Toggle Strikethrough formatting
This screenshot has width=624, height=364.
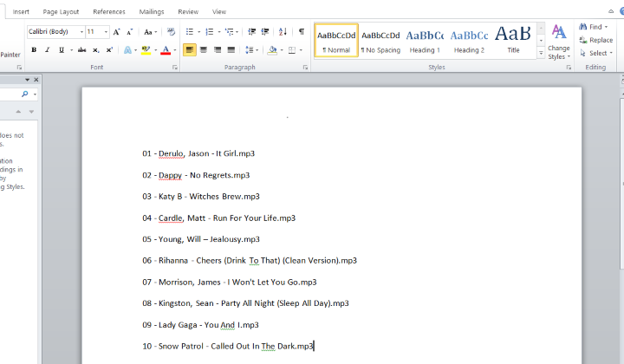pos(82,50)
